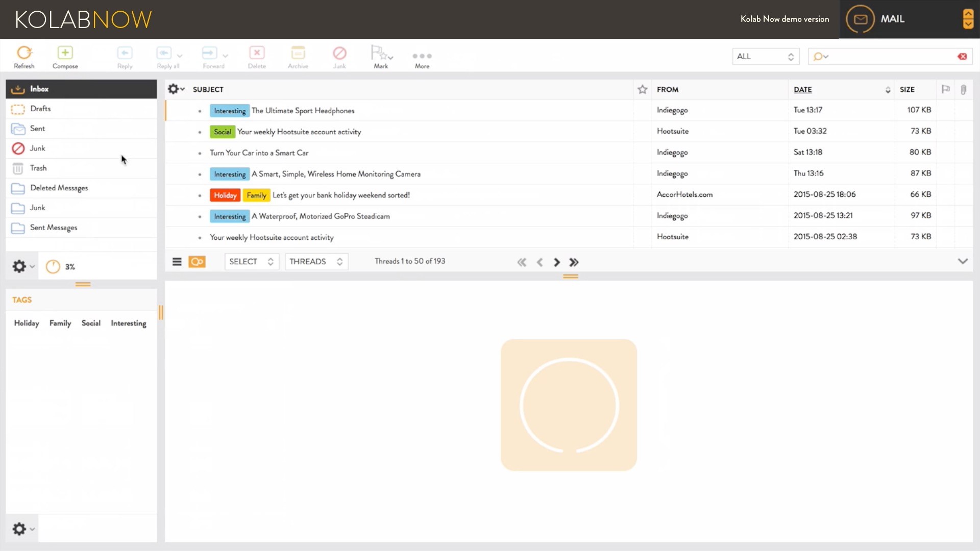Select the Trash folder
Screen dimensions: 980x551
pos(38,168)
